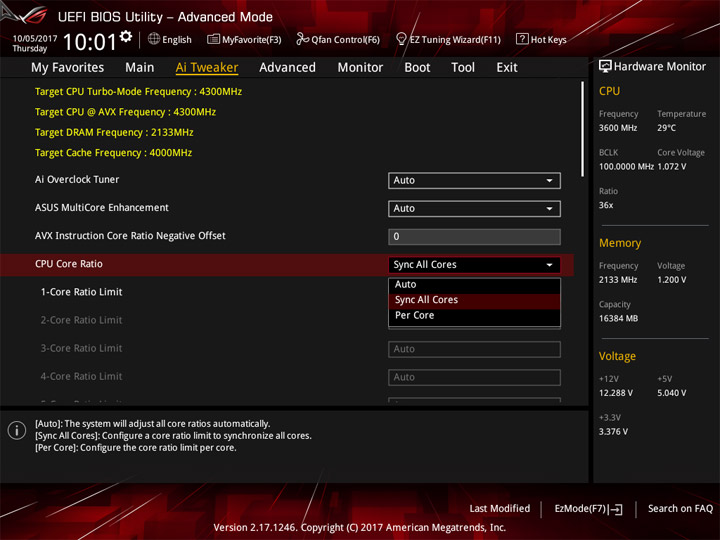The height and width of the screenshot is (540, 720).
Task: Click 3-Core Ratio Limit Auto field
Action: pos(474,349)
